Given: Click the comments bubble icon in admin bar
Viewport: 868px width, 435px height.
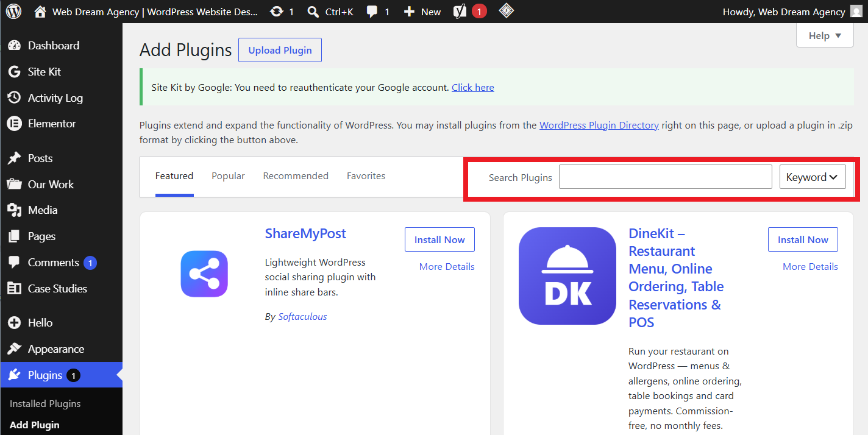Looking at the screenshot, I should tap(372, 12).
